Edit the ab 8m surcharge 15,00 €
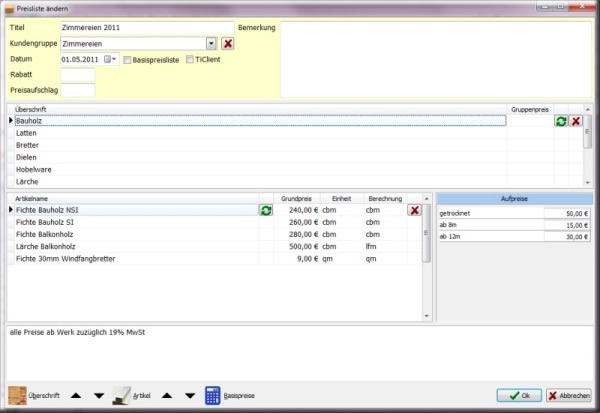600x413 pixels. click(567, 225)
